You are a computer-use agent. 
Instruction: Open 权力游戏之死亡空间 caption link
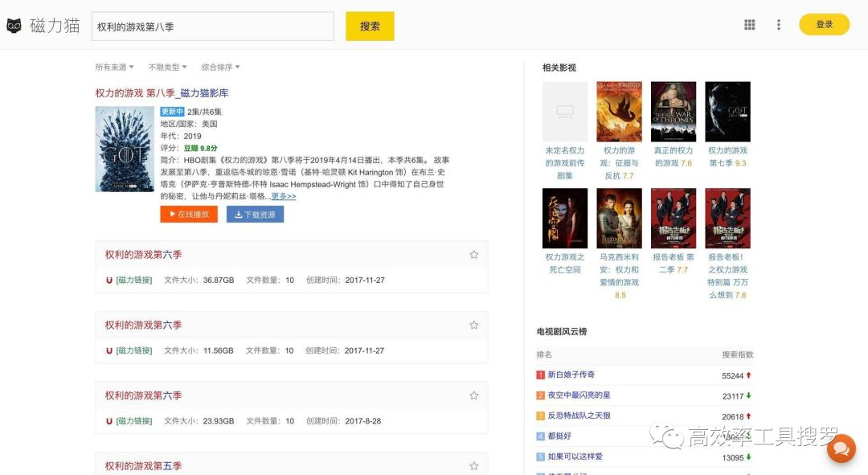point(565,263)
